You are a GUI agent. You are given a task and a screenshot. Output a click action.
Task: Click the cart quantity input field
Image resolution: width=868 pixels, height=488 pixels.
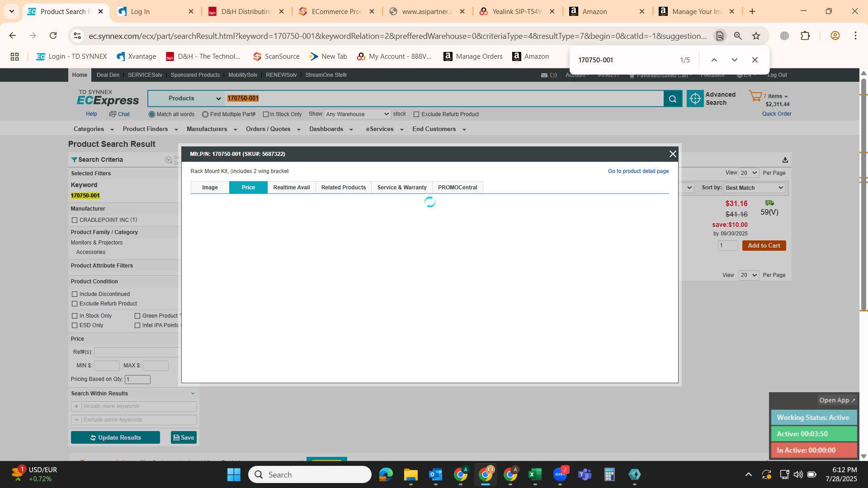coord(727,246)
